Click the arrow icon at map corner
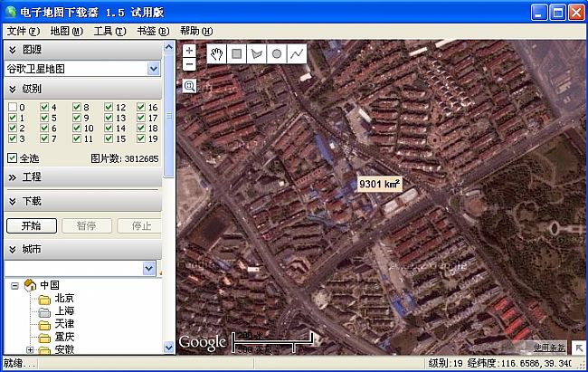The width and height of the screenshot is (588, 372). (579, 348)
